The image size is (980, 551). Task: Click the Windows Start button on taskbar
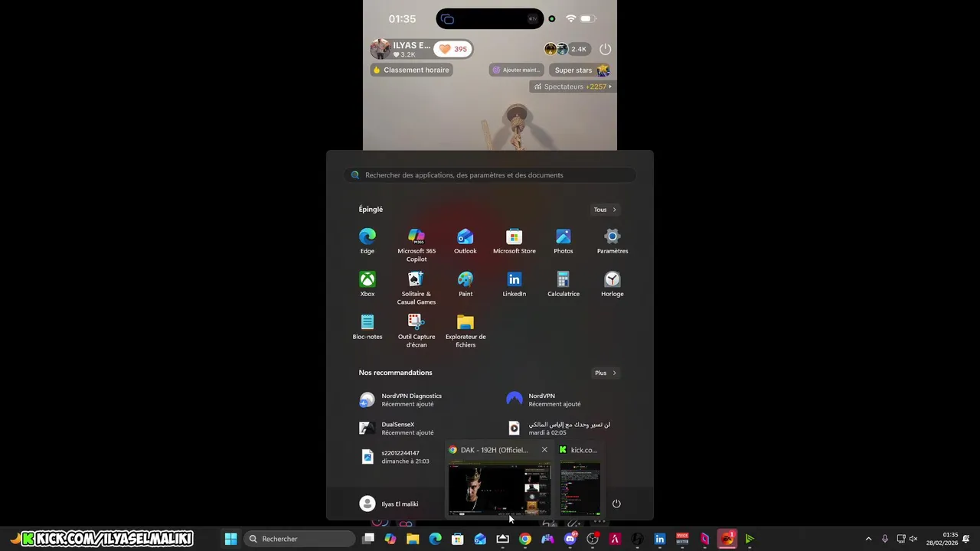(230, 539)
